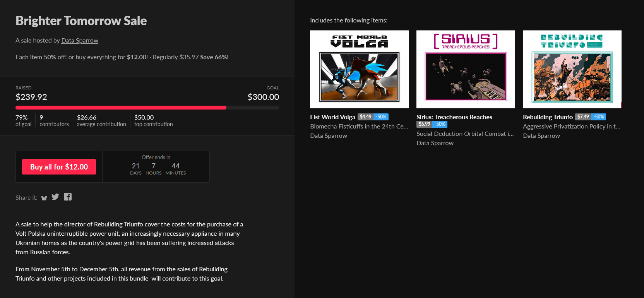Click the Sirius: Treacherous Reaches title link
The width and height of the screenshot is (644, 298).
coord(454,117)
